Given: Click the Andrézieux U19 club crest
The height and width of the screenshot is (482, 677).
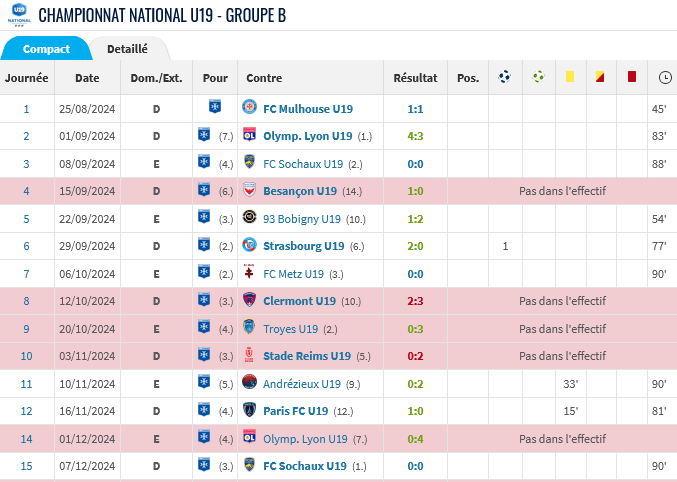Looking at the screenshot, I should coord(249,382).
